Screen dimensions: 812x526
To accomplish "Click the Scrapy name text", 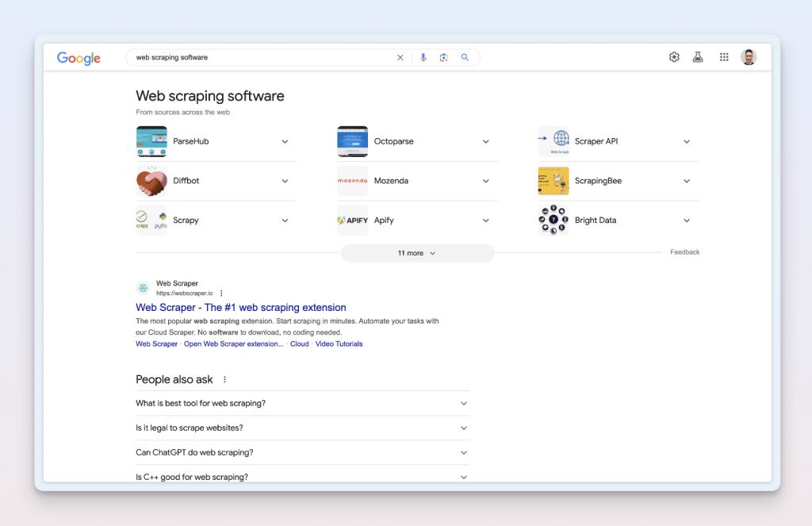I will 186,221.
